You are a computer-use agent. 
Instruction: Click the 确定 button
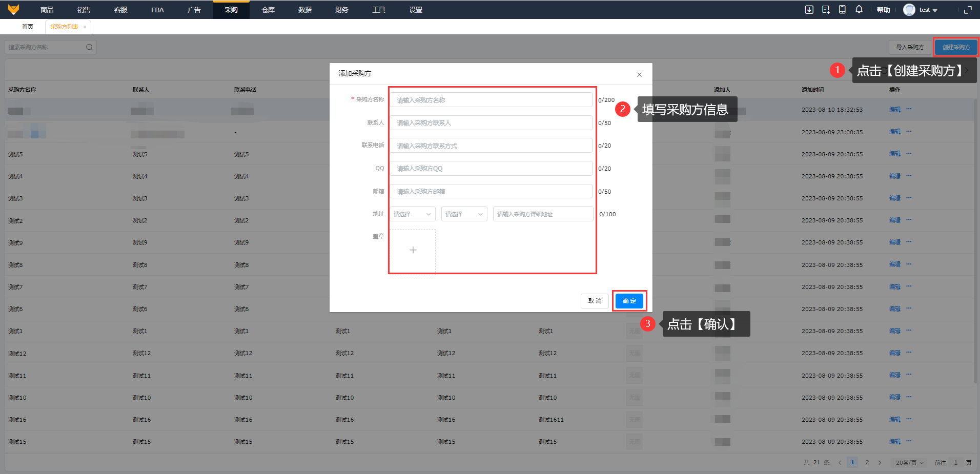click(629, 301)
